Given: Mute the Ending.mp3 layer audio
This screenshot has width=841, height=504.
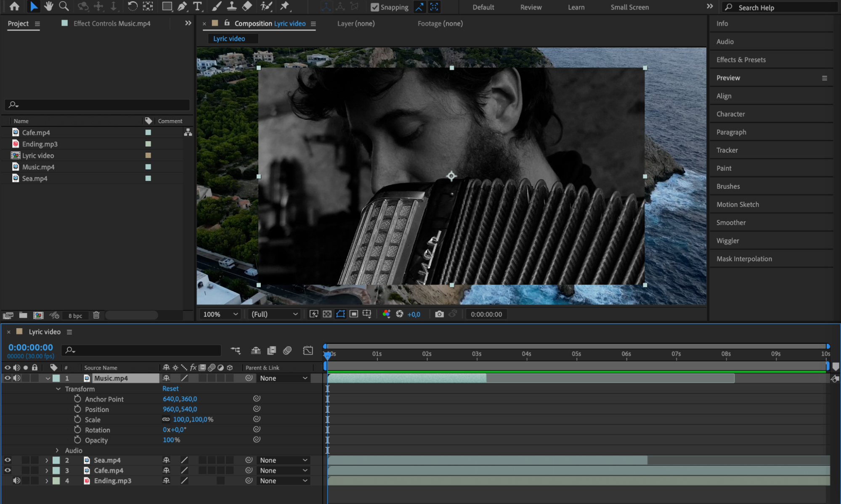Looking at the screenshot, I should click(16, 480).
